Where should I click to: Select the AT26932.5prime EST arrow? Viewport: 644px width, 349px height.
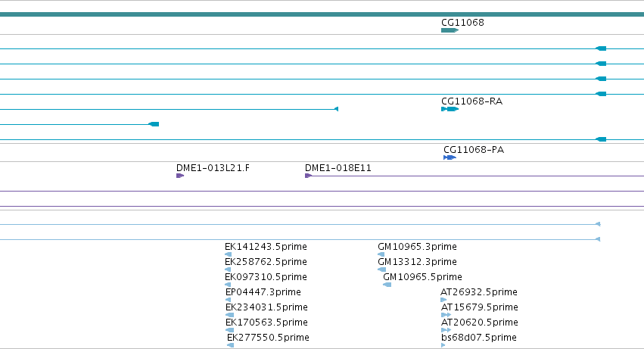click(443, 300)
